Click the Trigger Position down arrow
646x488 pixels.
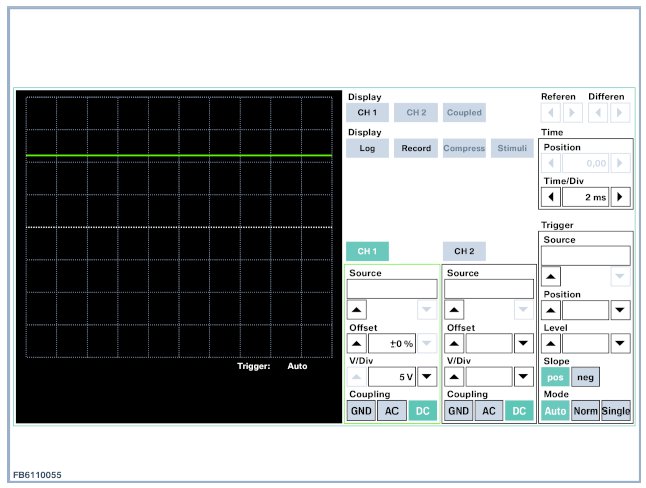[621, 310]
